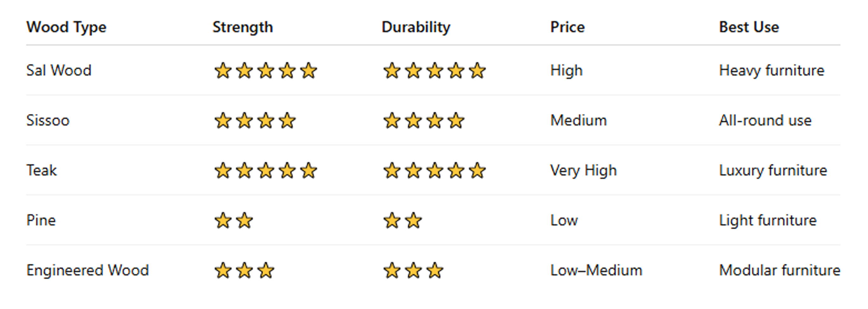Click the Sal Wood durability star rating
The width and height of the screenshot is (868, 309).
(x=434, y=71)
